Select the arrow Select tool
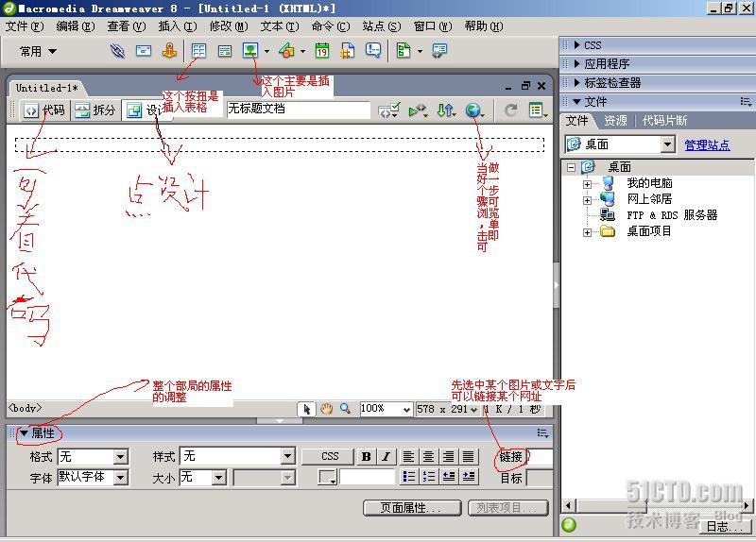Viewport: 756px width, 542px height. tap(306, 409)
